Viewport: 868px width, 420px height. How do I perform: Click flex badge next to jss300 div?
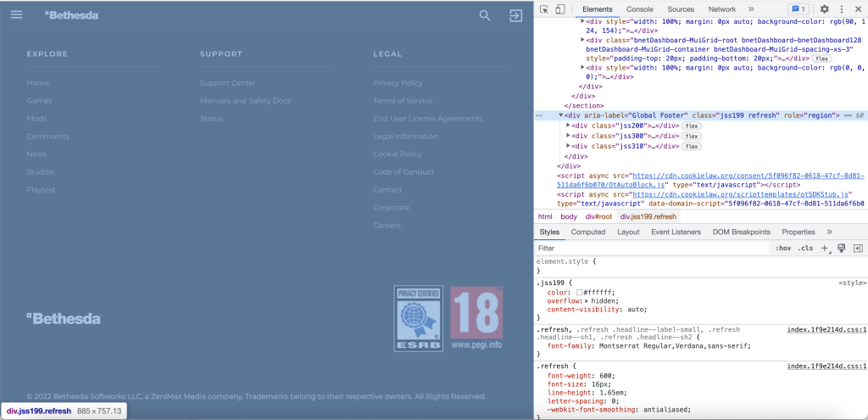point(691,136)
